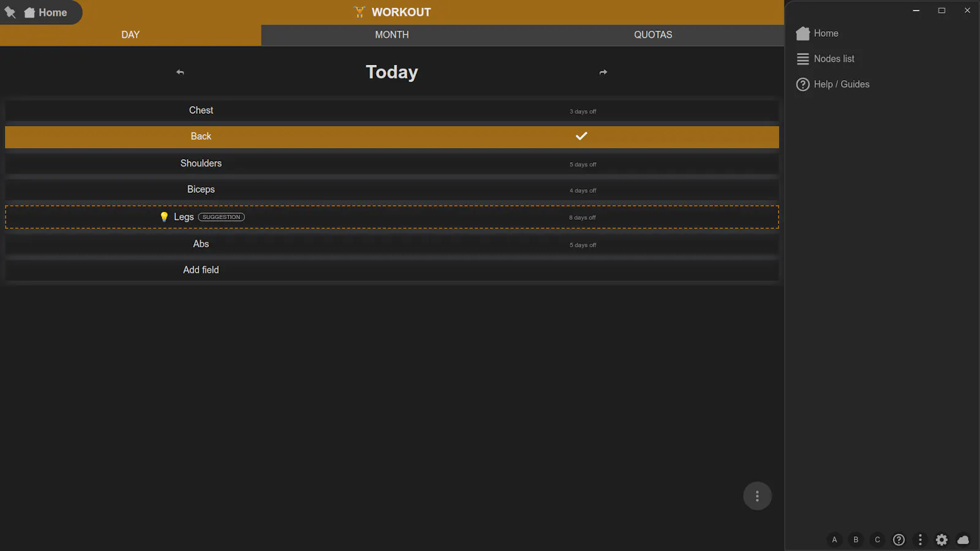
Task: Close the application window
Action: [968, 10]
